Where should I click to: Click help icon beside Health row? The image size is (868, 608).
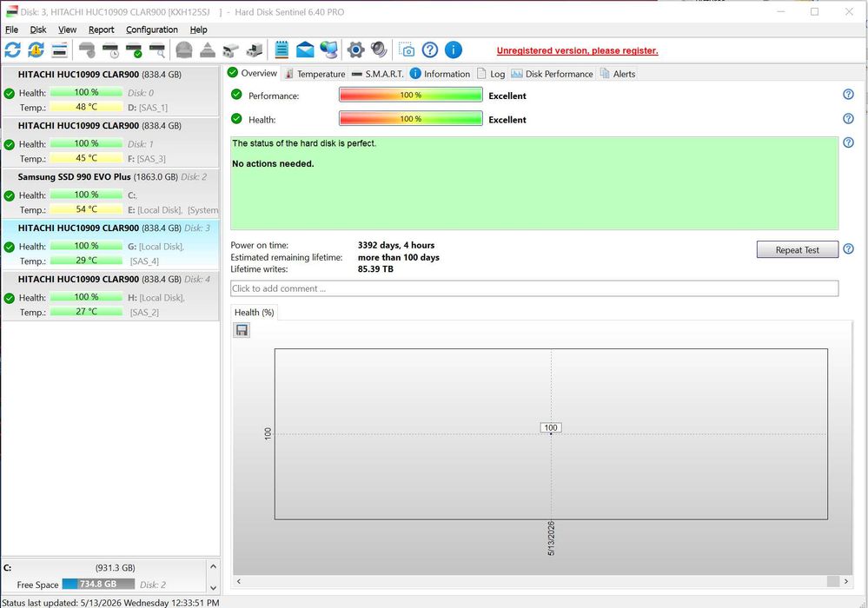pyautogui.click(x=848, y=118)
